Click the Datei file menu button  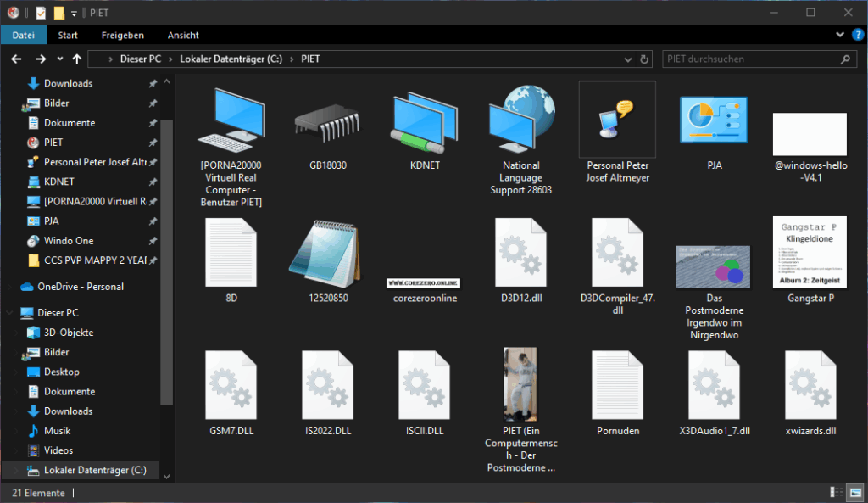click(x=24, y=36)
